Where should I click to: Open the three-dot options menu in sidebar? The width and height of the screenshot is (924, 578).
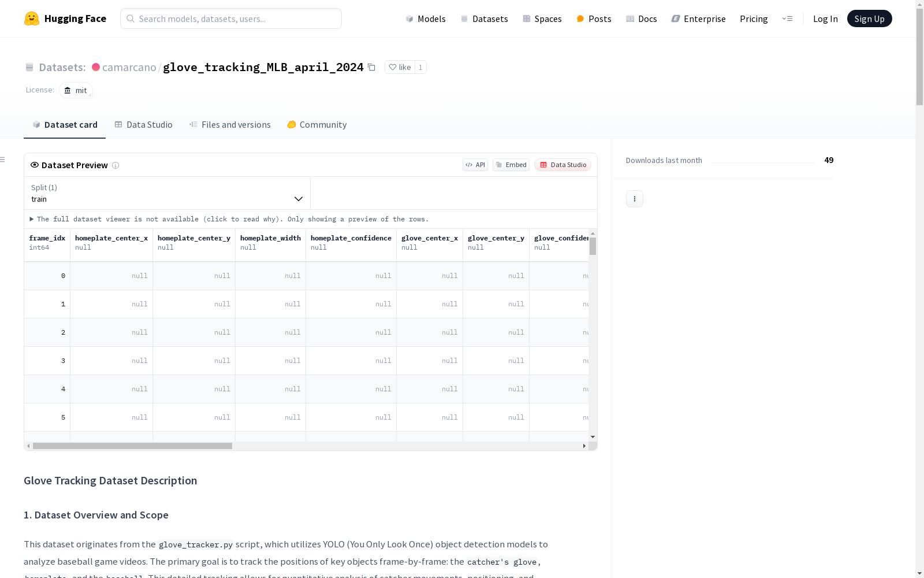[x=635, y=199]
